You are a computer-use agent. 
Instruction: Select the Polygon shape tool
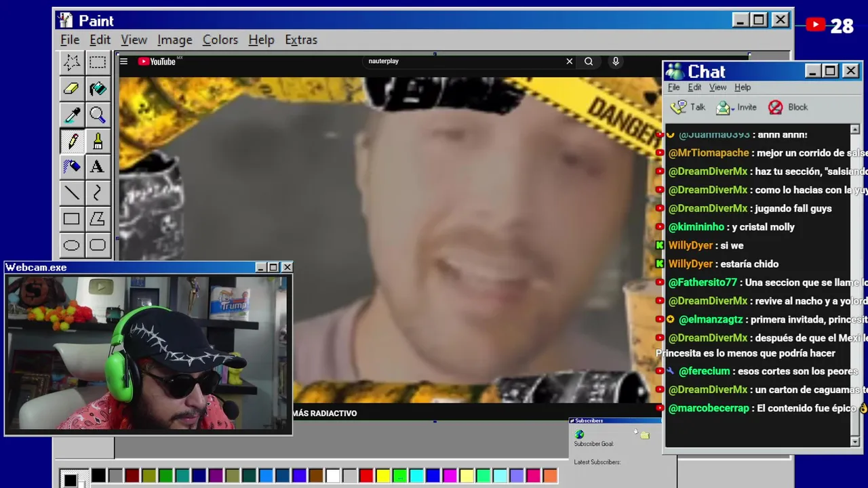click(x=98, y=219)
